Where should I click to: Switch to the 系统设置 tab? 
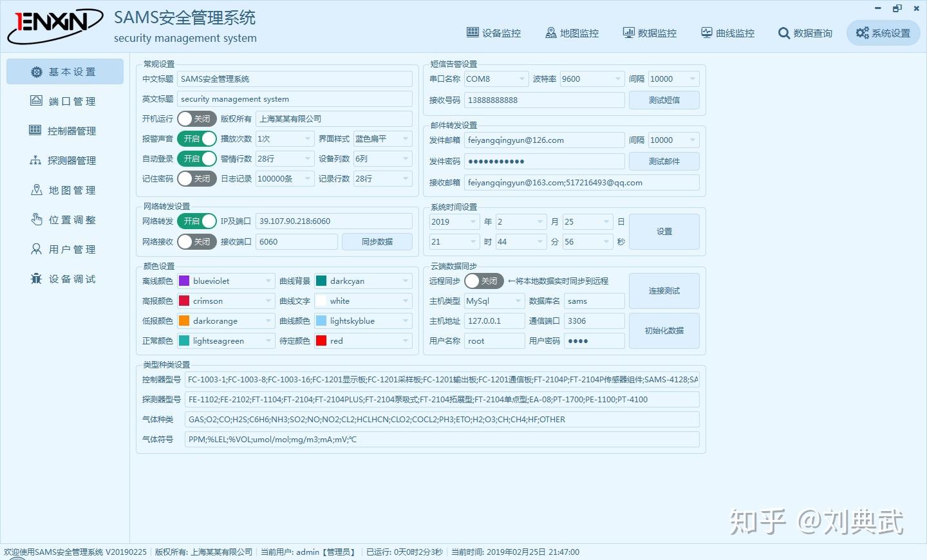[883, 33]
